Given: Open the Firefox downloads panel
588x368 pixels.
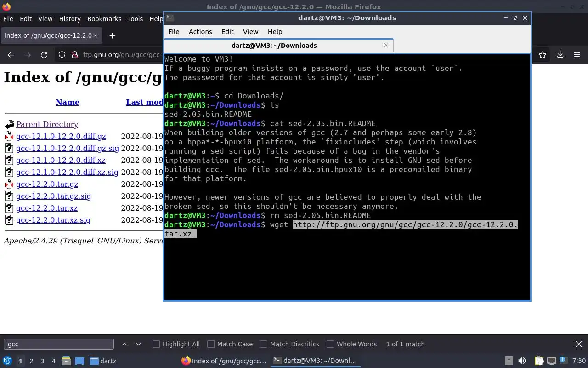Looking at the screenshot, I should tap(560, 55).
